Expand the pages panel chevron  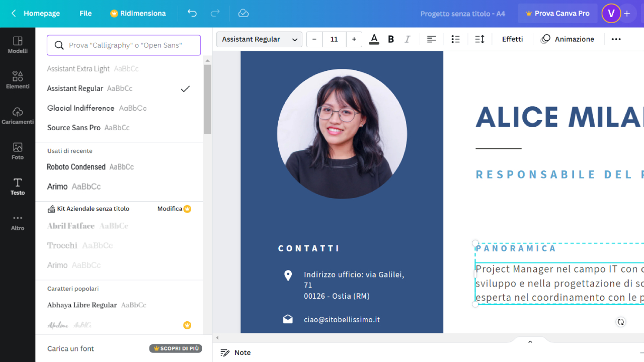coord(530,342)
